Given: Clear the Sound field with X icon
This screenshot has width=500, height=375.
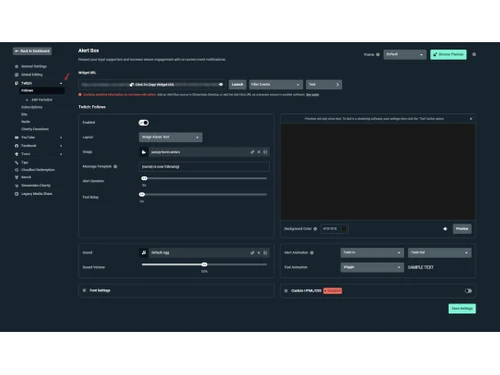Looking at the screenshot, I should [259, 253].
